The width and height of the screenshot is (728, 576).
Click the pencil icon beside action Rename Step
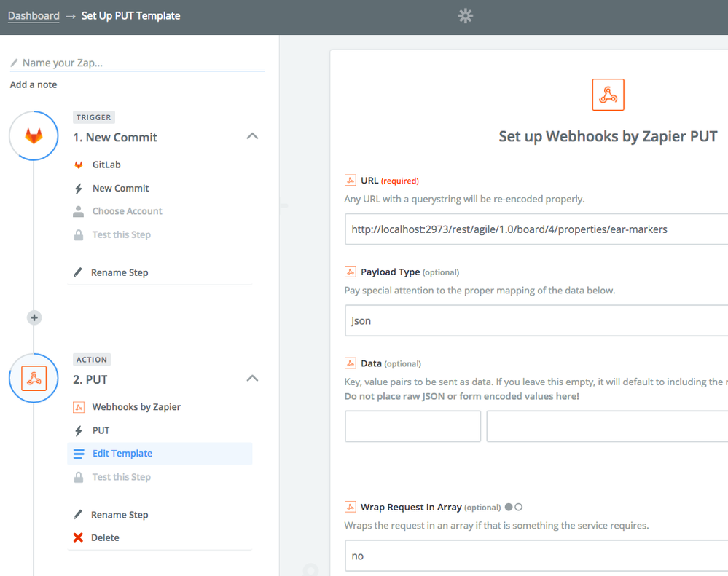[x=78, y=514]
